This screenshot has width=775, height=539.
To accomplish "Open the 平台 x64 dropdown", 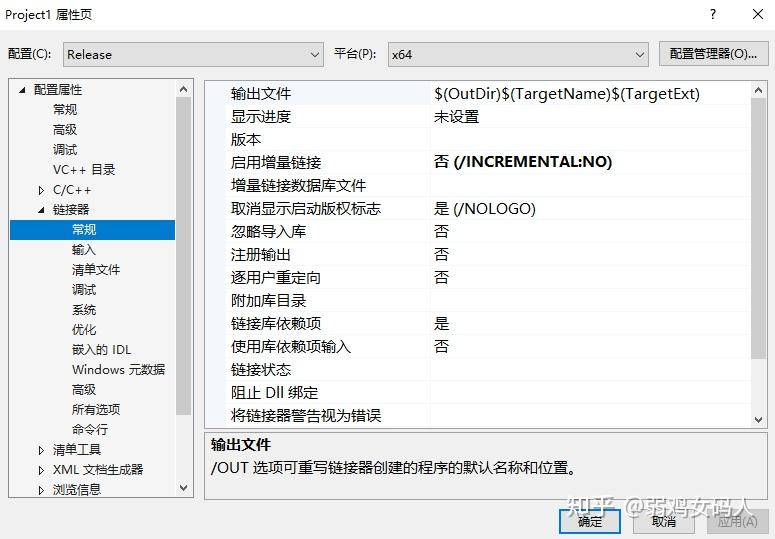I will pyautogui.click(x=517, y=54).
